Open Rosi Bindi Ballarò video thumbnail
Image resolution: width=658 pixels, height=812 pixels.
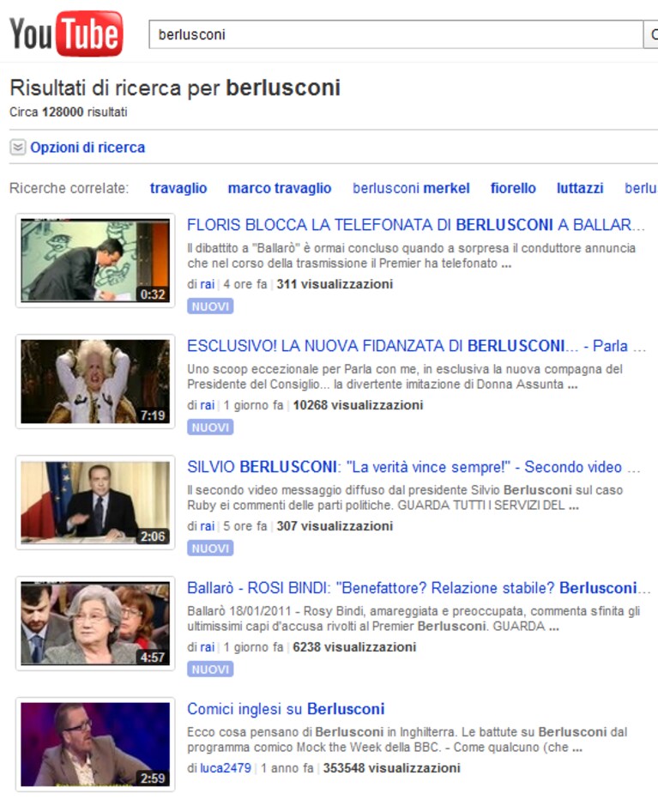pos(95,623)
